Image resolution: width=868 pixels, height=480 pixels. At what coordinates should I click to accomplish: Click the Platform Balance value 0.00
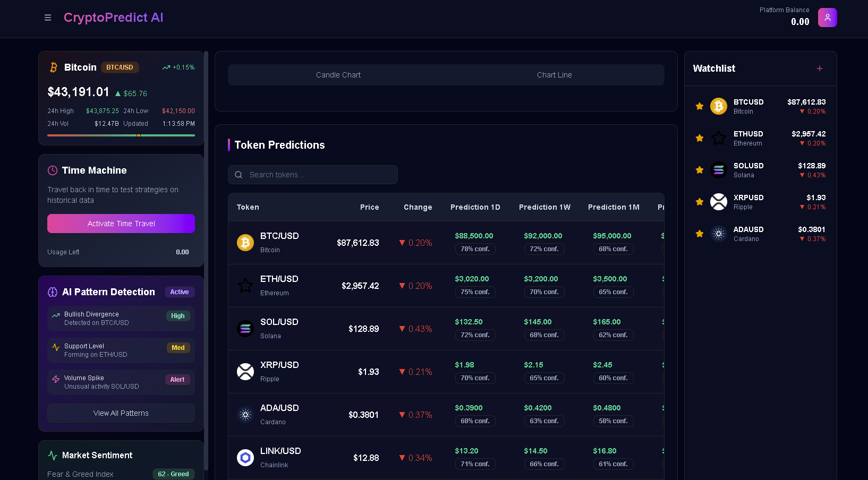[x=801, y=22]
